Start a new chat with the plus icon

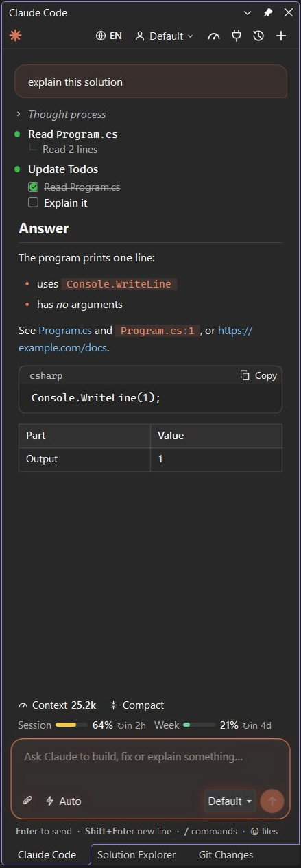(281, 36)
